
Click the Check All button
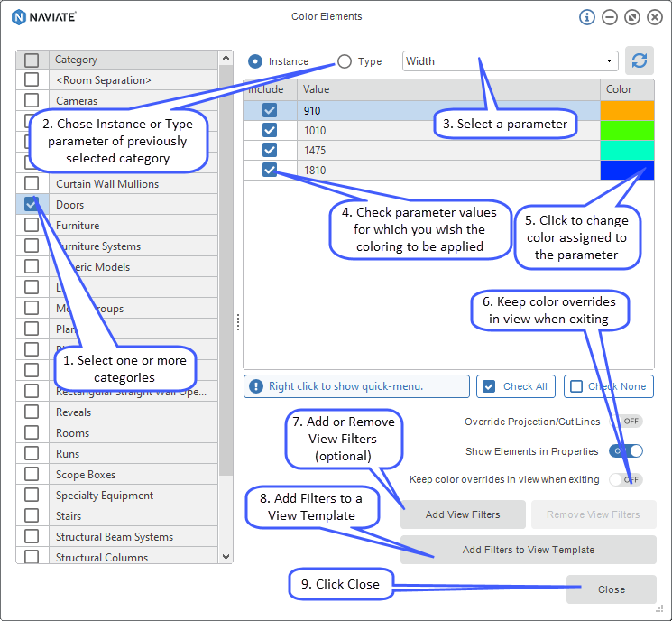(x=516, y=386)
